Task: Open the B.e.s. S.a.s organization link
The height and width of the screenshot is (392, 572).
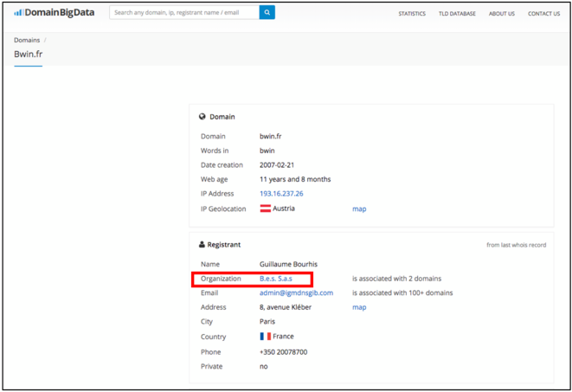Action: pyautogui.click(x=276, y=279)
